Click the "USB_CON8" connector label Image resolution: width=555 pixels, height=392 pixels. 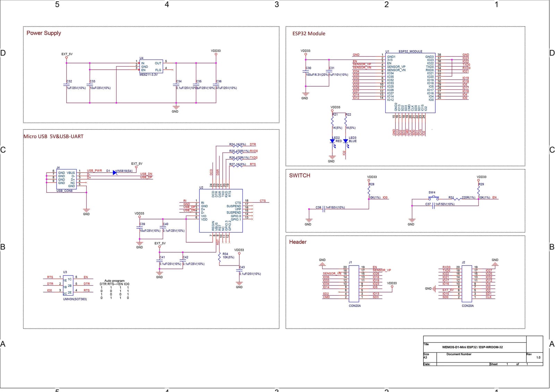tap(65, 191)
